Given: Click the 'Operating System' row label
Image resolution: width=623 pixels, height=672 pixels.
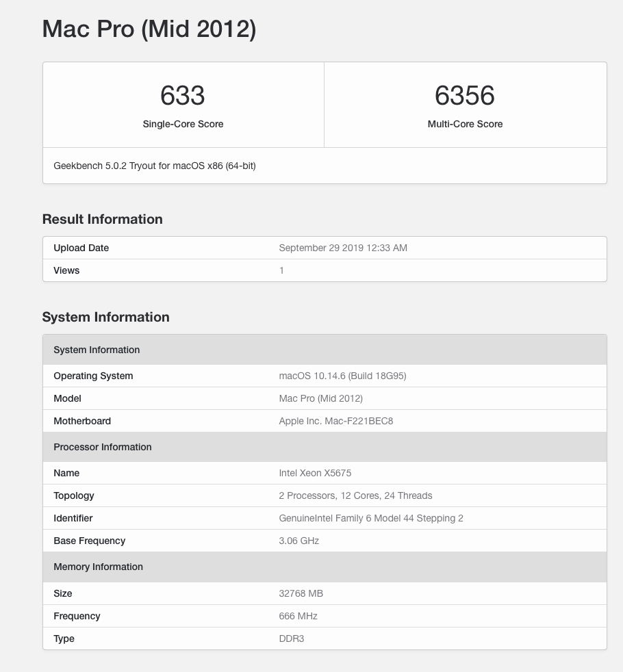Looking at the screenshot, I should [x=93, y=376].
